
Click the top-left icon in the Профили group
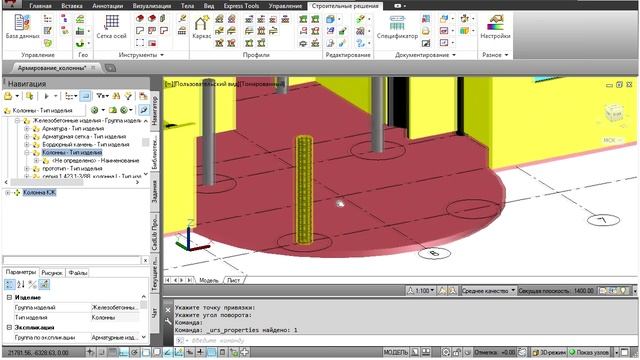[x=220, y=19]
